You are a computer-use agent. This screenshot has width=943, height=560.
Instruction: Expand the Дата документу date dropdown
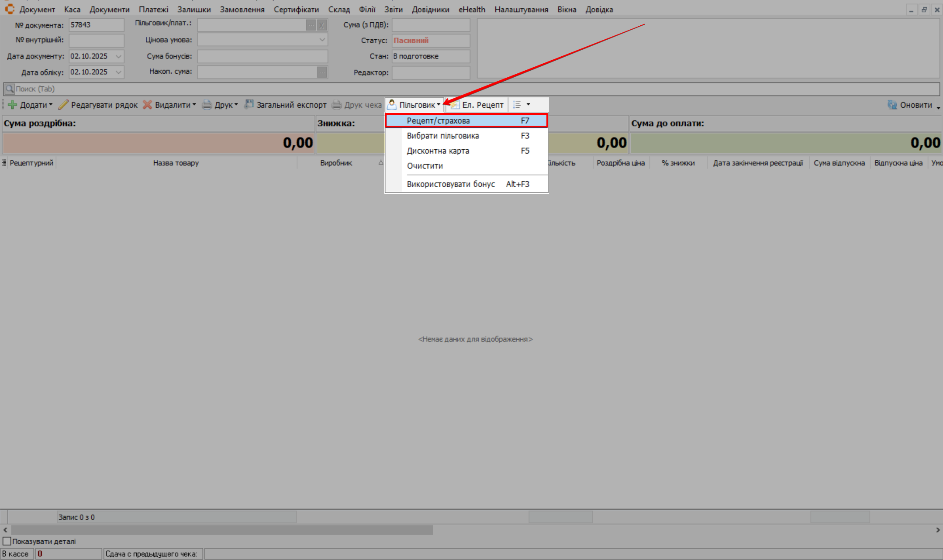pyautogui.click(x=118, y=56)
